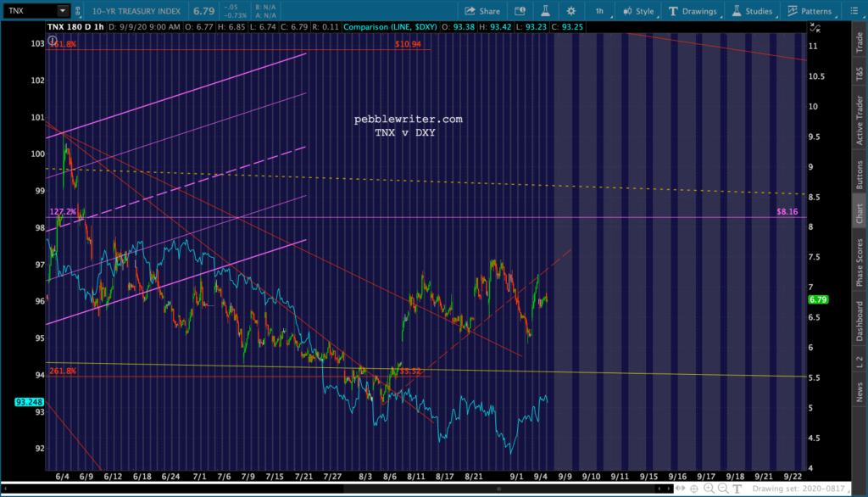
Task: Click the flask icon next to Share
Action: [x=545, y=11]
